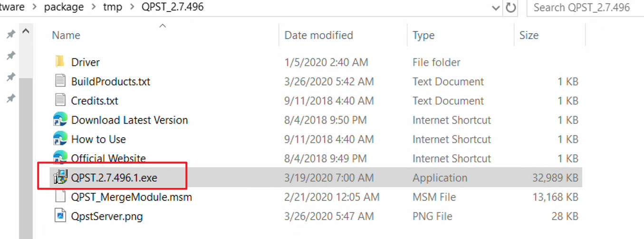The image size is (644, 239).
Task: Select the BuildProducts.txt file icon
Action: (60, 81)
